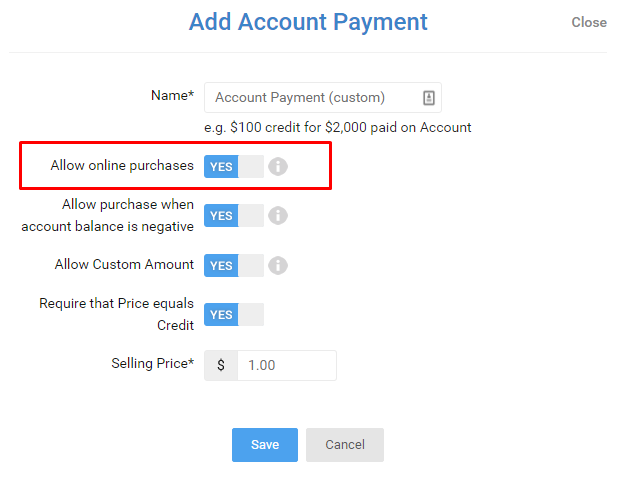
Task: Show info for Allow online purchases
Action: tap(278, 166)
